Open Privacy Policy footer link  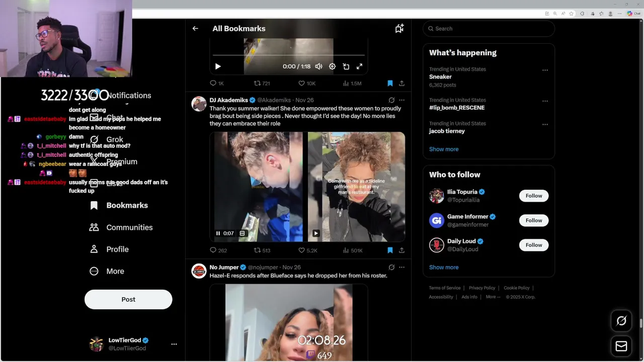click(x=482, y=288)
